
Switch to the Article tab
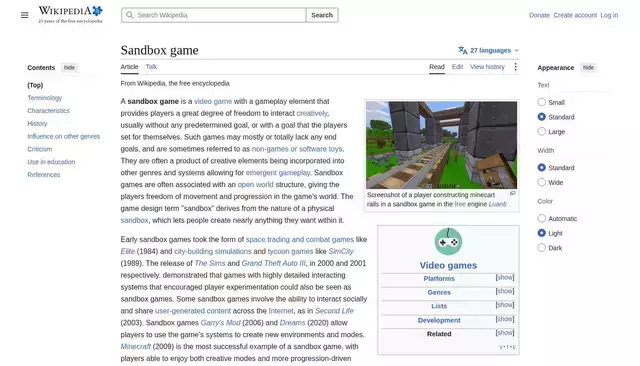(x=129, y=67)
